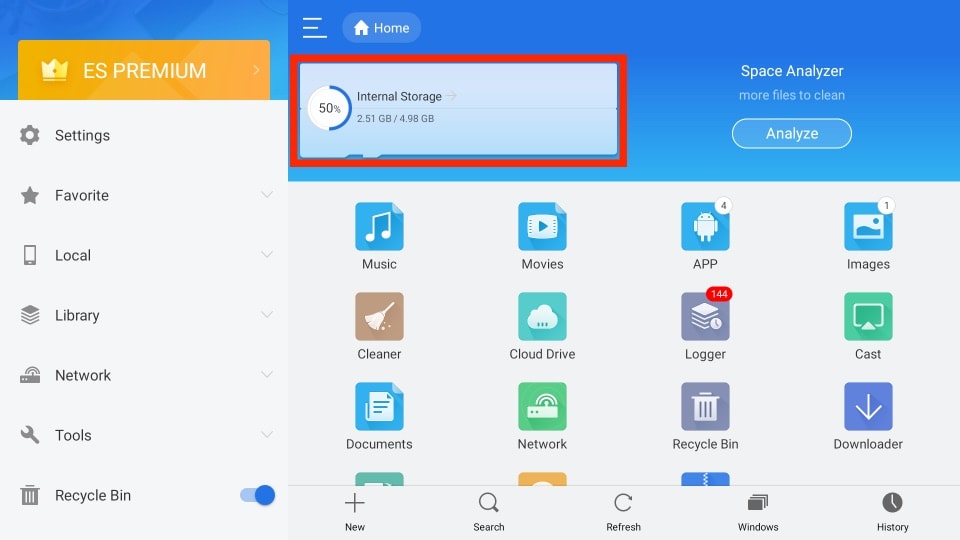The height and width of the screenshot is (540, 960).
Task: Open the History panel
Action: coord(893,512)
